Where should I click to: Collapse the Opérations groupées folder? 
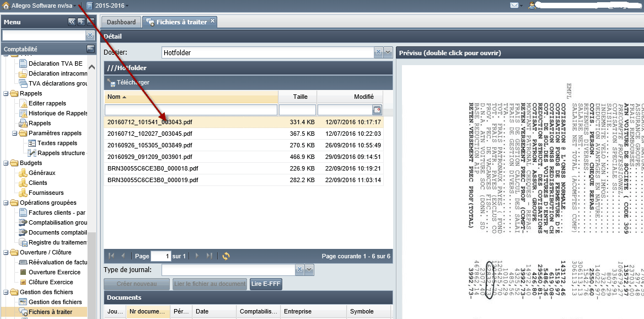click(6, 203)
